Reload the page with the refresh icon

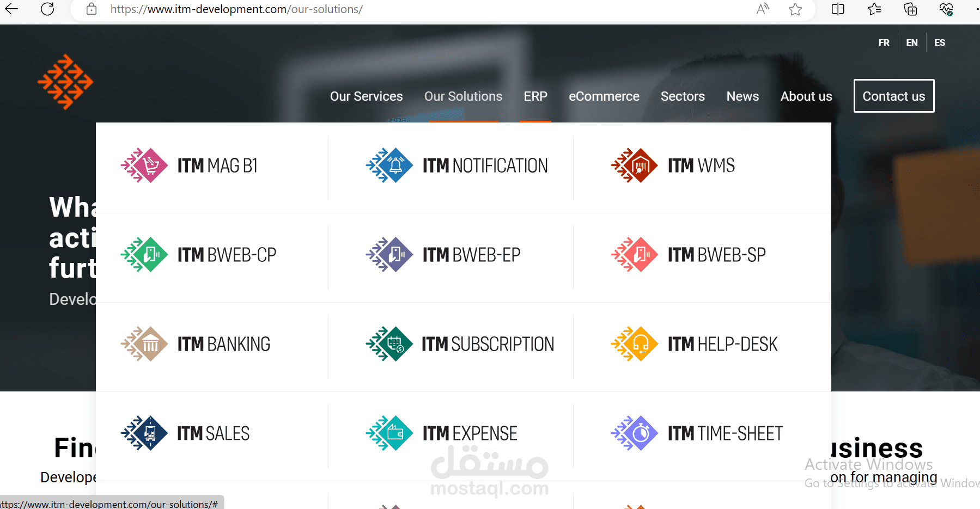(47, 9)
